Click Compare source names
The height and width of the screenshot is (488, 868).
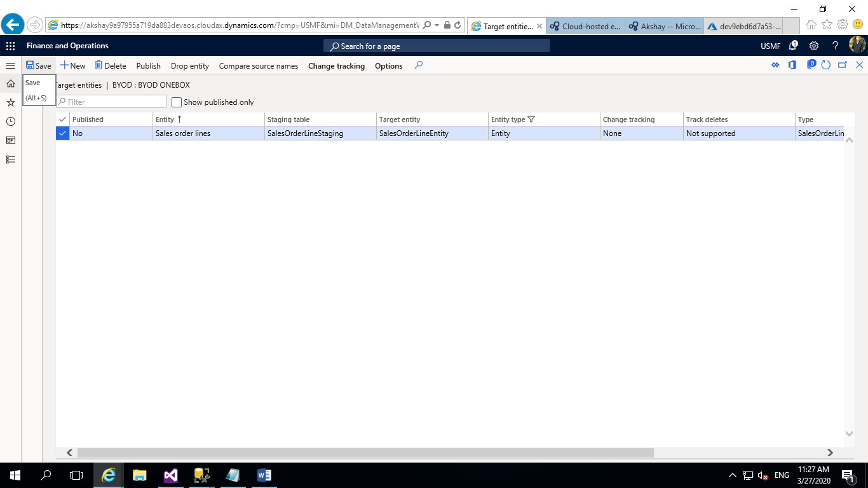coord(259,65)
